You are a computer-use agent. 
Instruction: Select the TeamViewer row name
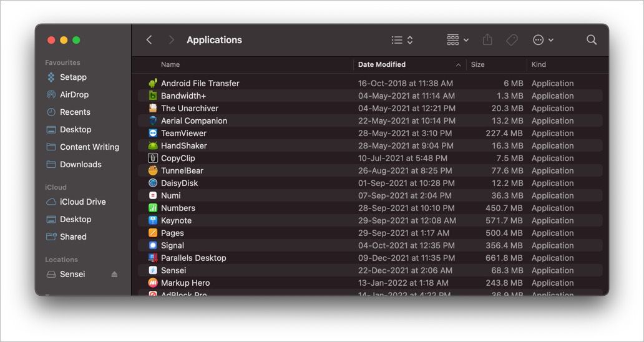click(183, 133)
